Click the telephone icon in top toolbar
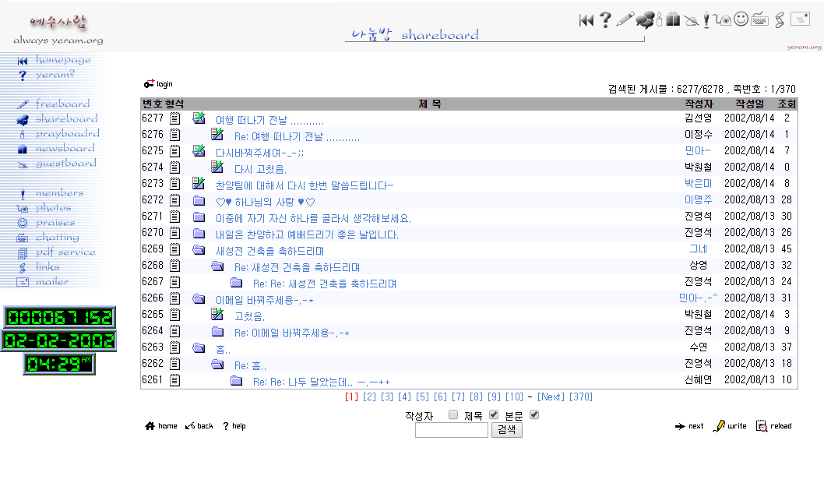The image size is (824, 504). click(x=723, y=20)
